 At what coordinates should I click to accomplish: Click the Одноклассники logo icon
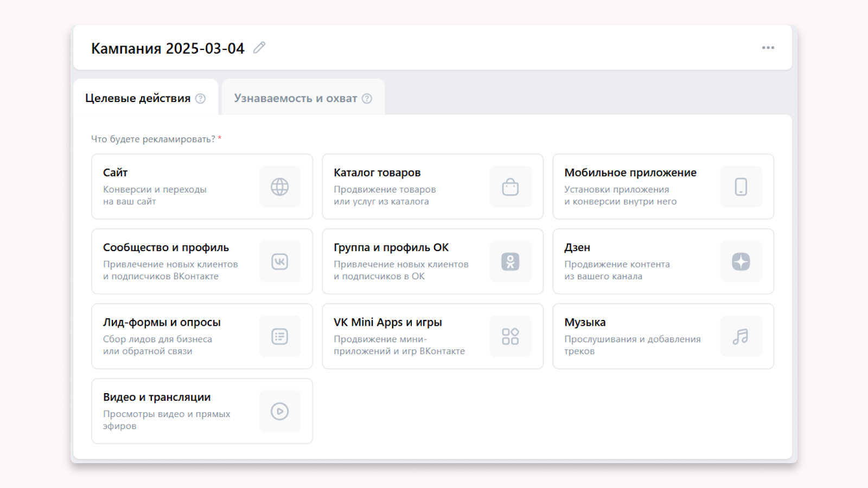pos(510,261)
